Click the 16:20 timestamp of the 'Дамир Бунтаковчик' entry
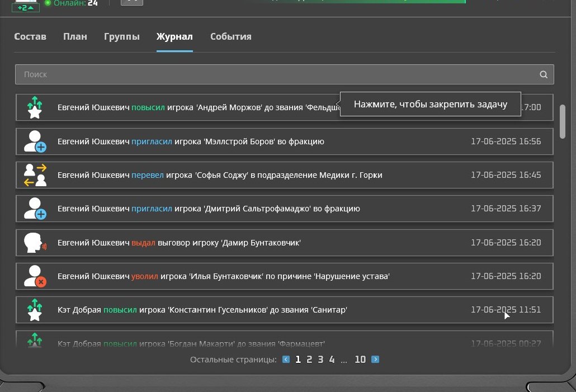Screen dimensions: 576x392 click(x=506, y=243)
